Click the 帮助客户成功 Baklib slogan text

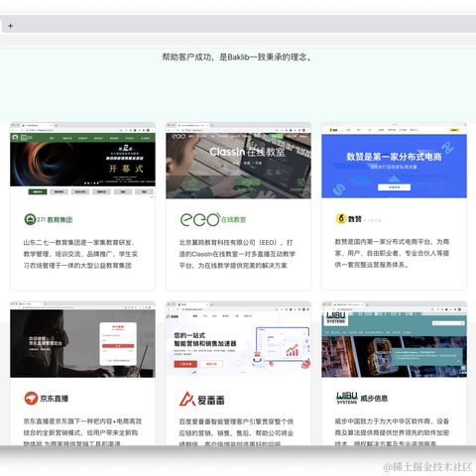coord(237,58)
